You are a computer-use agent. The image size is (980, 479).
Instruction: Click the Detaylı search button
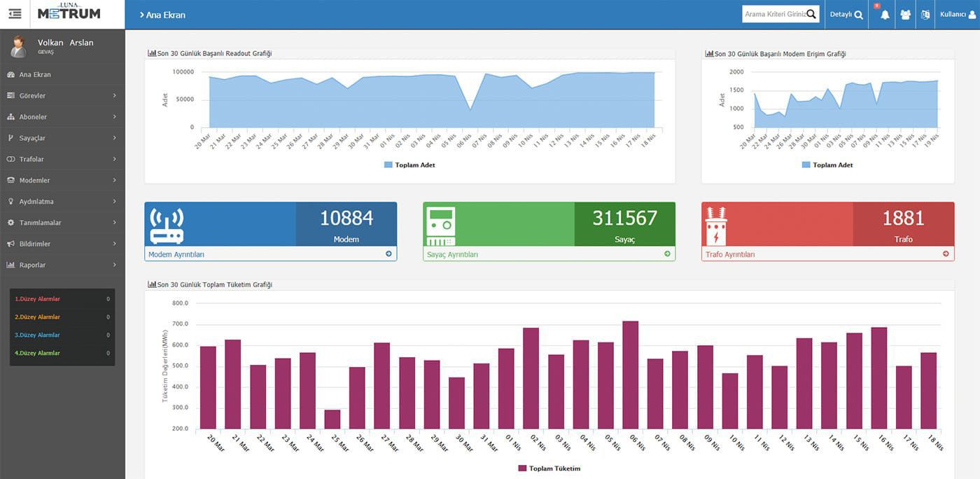pyautogui.click(x=846, y=14)
